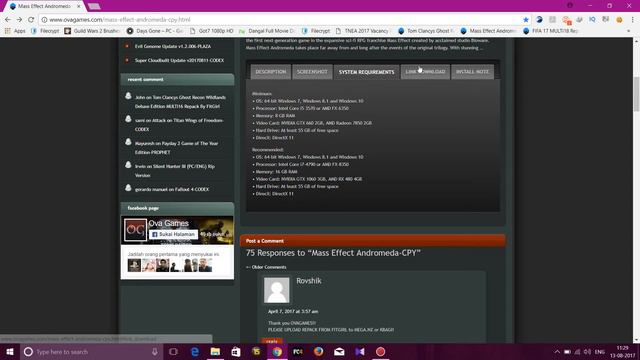Click the battery tray icon
The width and height of the screenshot is (640, 360).
pos(567,351)
